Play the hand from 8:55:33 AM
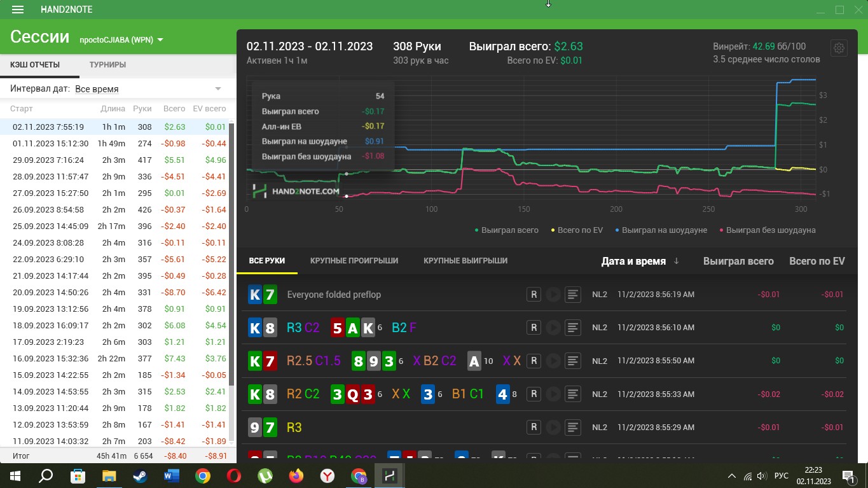The height and width of the screenshot is (488, 868). click(x=553, y=394)
